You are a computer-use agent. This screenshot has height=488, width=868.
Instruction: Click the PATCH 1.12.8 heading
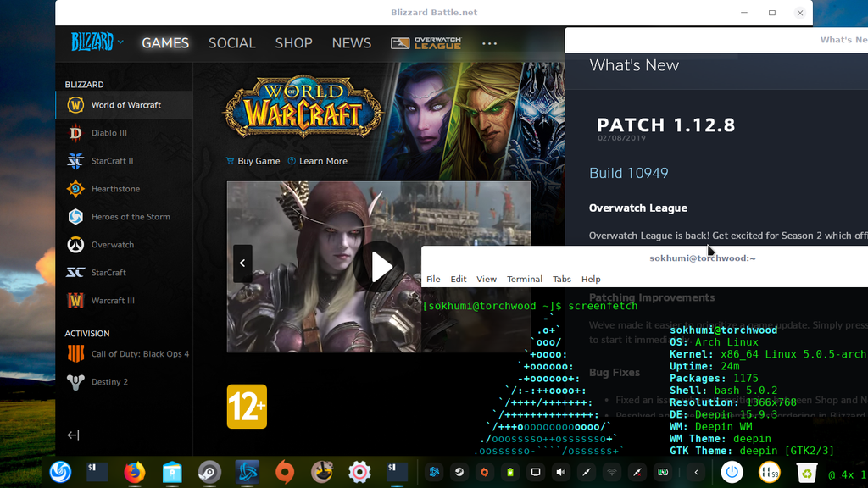[x=666, y=125]
